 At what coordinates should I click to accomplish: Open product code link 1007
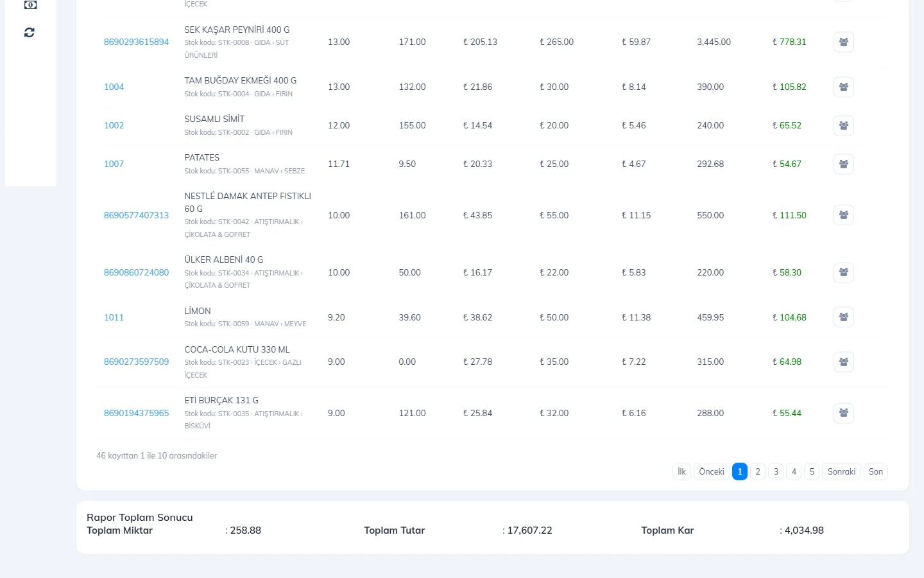click(x=114, y=164)
